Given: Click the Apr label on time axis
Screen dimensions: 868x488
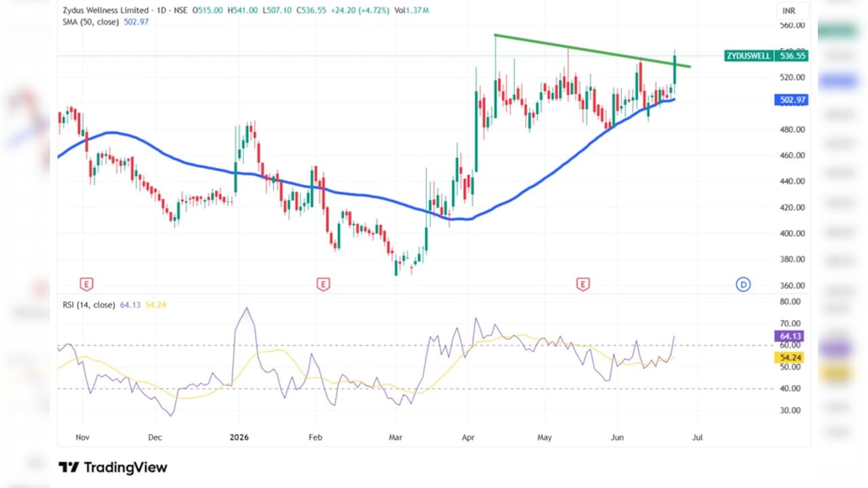Looking at the screenshot, I should [x=469, y=437].
